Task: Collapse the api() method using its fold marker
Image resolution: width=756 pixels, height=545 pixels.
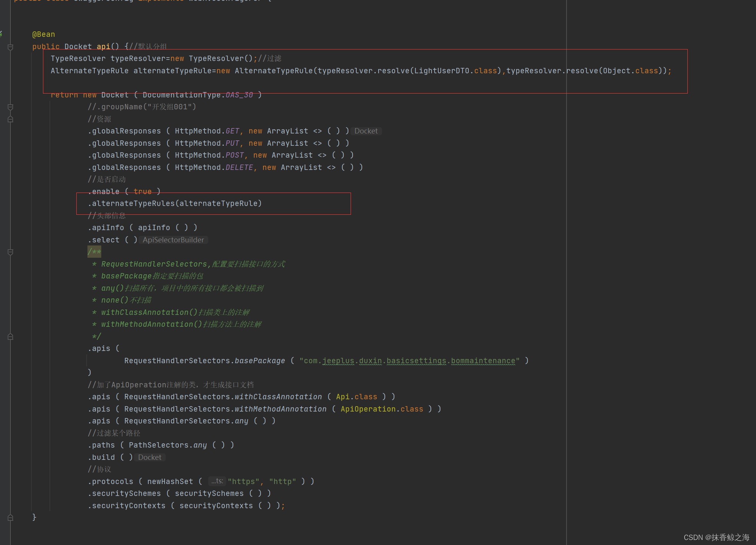Action: pyautogui.click(x=10, y=47)
